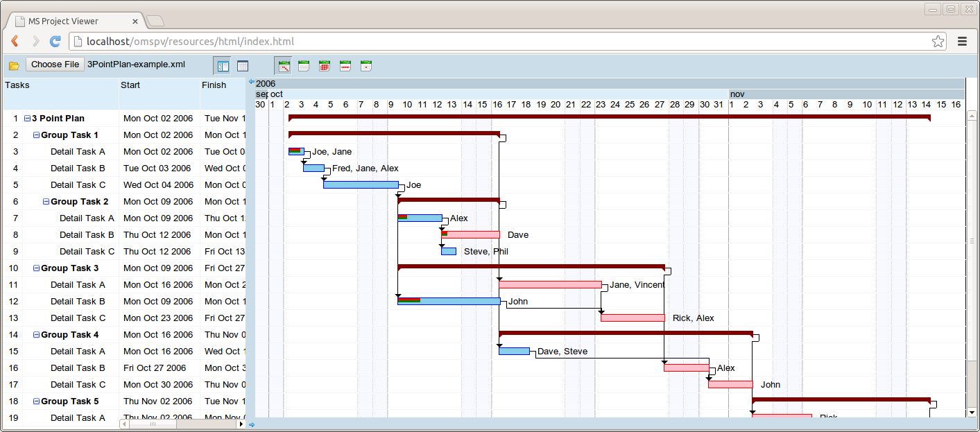This screenshot has width=980, height=432.
Task: Collapse the Group Task 1 node
Action: tap(37, 135)
